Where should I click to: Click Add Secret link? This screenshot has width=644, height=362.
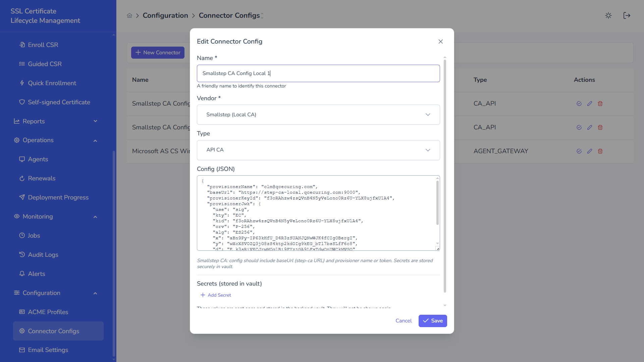coord(216,295)
